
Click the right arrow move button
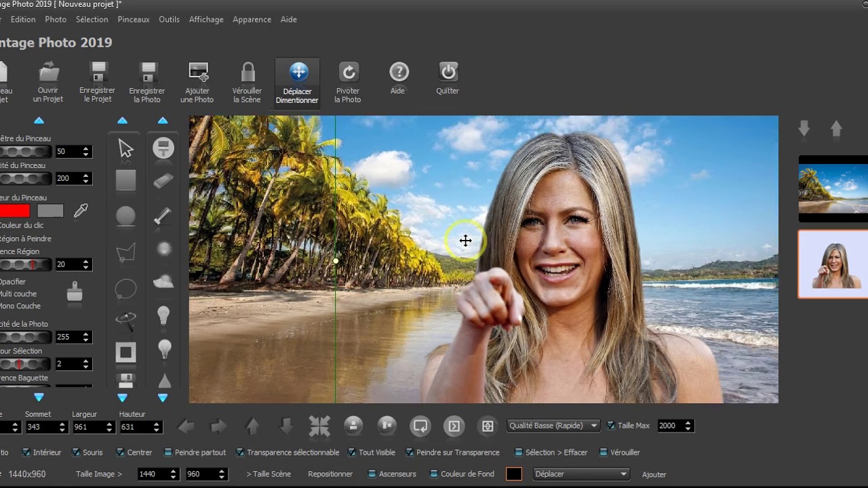(218, 426)
